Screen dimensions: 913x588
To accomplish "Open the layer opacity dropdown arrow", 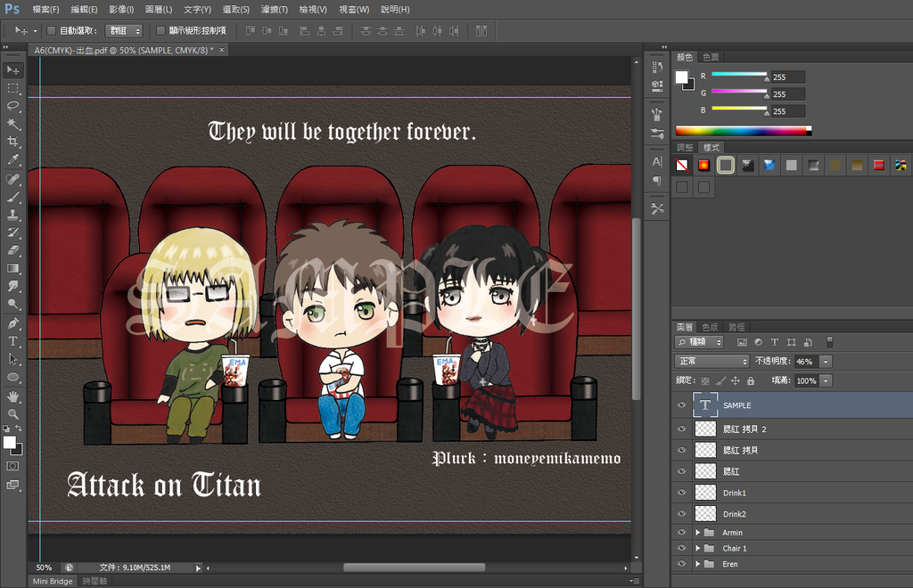I will (826, 362).
